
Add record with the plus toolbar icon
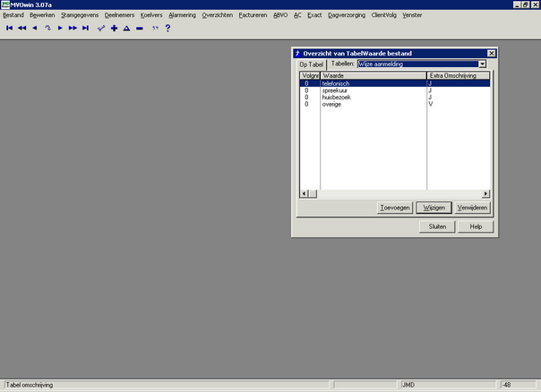(114, 29)
